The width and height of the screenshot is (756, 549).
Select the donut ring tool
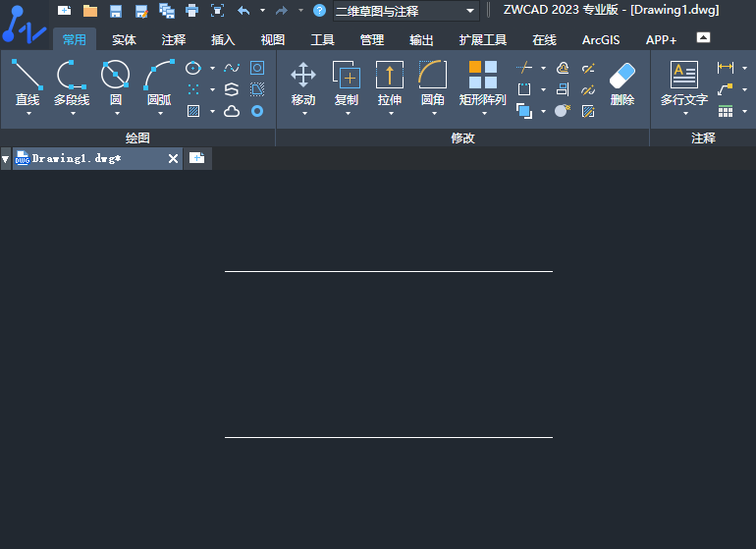(x=257, y=111)
